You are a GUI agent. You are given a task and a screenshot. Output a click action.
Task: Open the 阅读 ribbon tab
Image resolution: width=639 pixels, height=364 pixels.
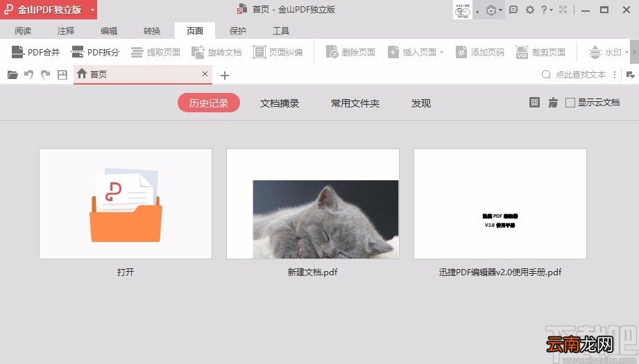click(x=23, y=31)
